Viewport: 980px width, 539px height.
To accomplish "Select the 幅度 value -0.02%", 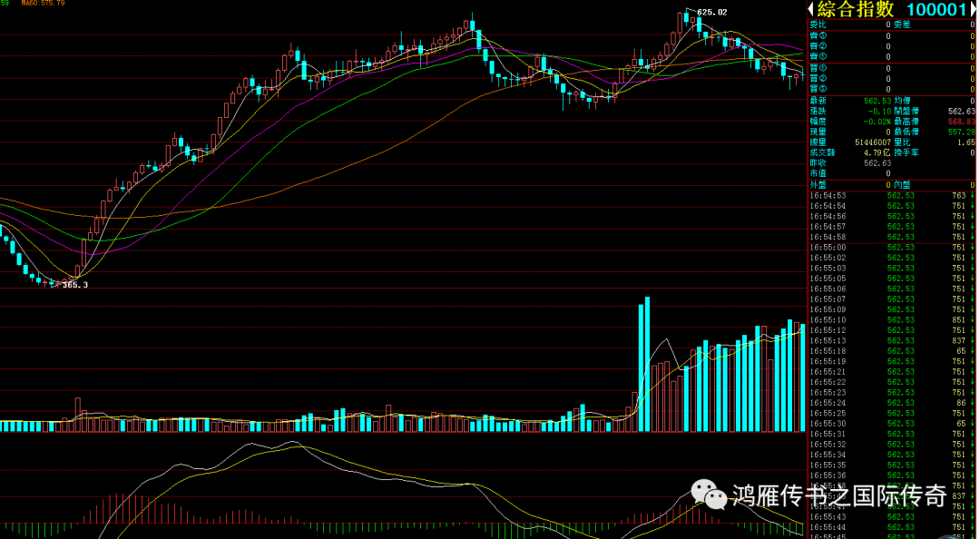I will 877,122.
